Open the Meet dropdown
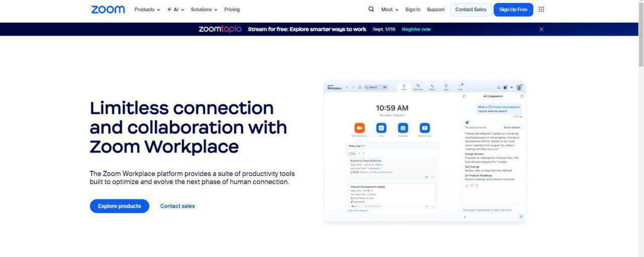This screenshot has width=644, height=257. point(389,9)
